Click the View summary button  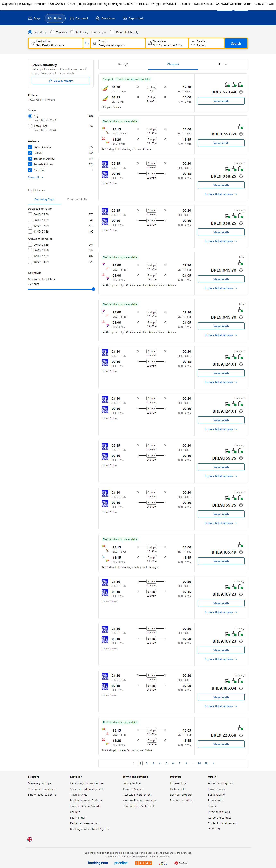pyautogui.click(x=61, y=81)
